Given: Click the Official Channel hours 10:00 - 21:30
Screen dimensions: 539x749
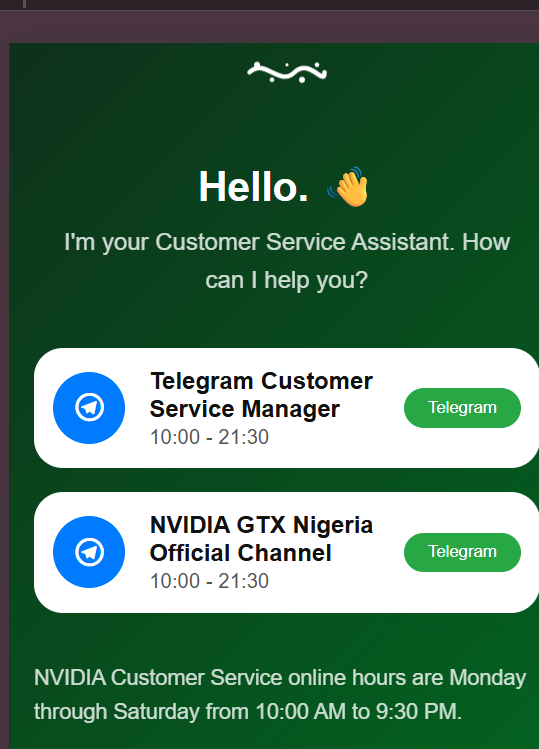Looking at the screenshot, I should point(209,581).
